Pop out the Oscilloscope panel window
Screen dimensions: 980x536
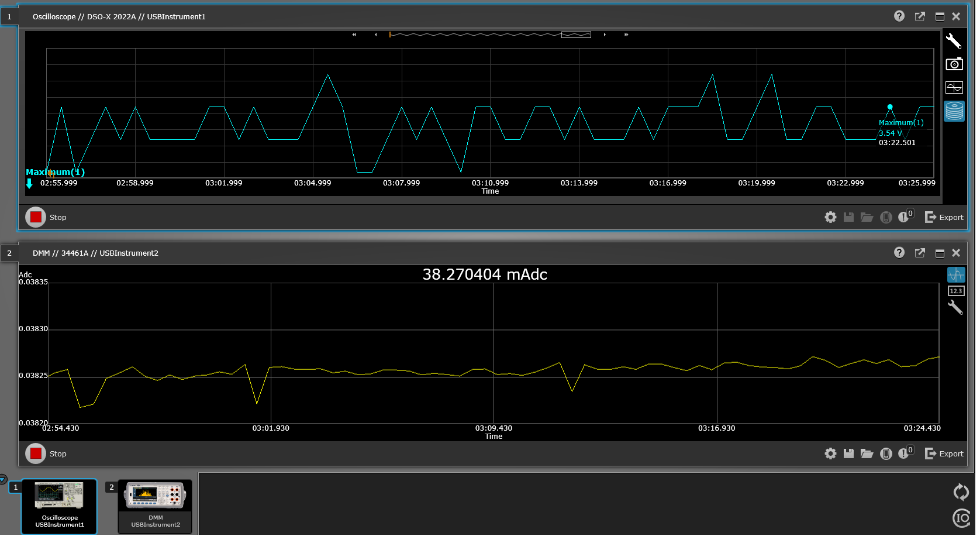point(920,16)
